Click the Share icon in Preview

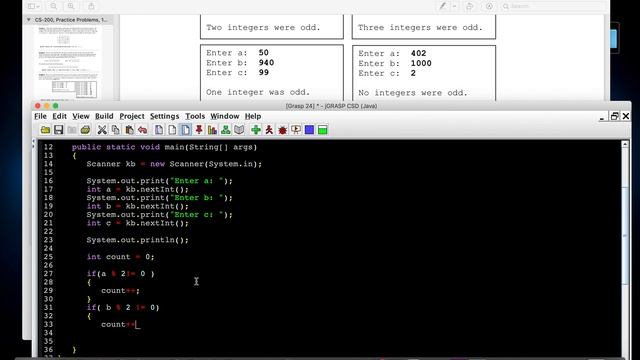[x=91, y=6]
